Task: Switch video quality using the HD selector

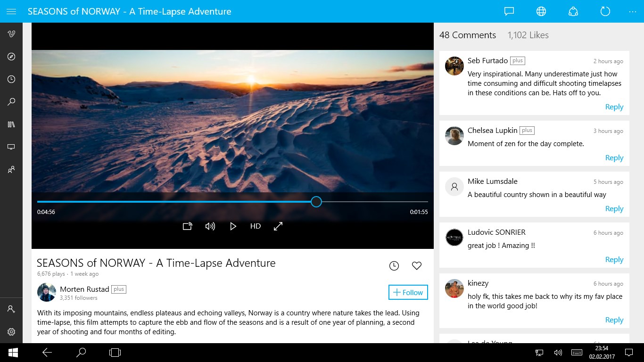Action: tap(255, 226)
